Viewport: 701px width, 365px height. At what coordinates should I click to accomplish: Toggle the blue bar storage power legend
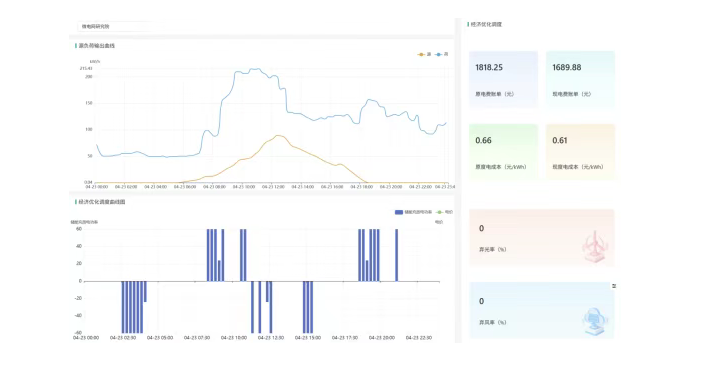point(414,212)
